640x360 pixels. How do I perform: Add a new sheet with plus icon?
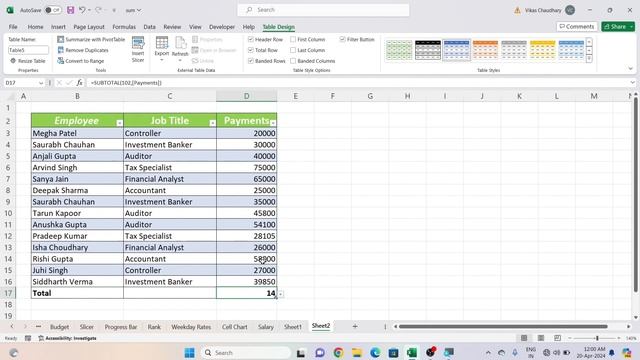(355, 326)
